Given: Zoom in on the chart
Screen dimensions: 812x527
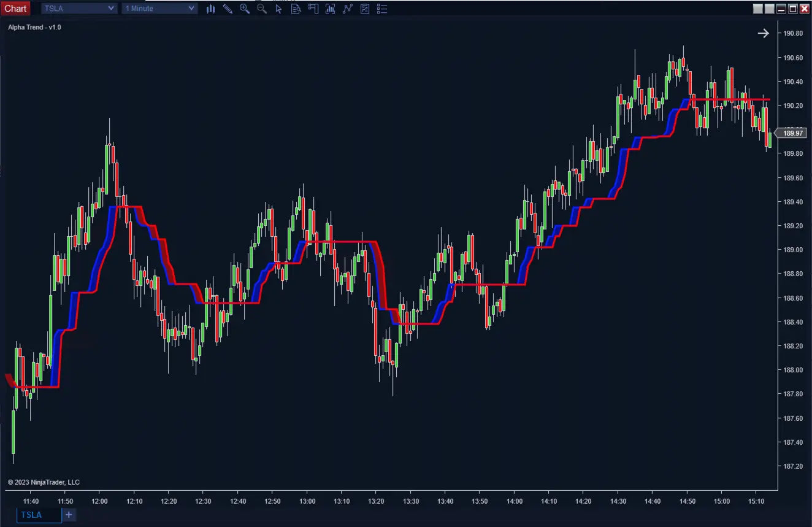Looking at the screenshot, I should [245, 8].
